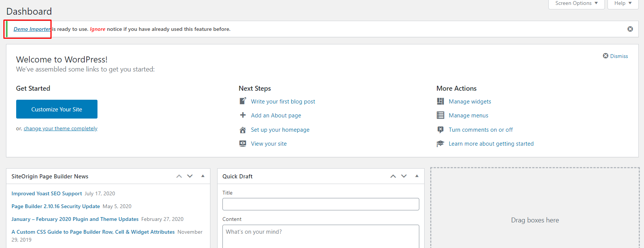Move SiteOrigin Page Builder News box down

tap(190, 176)
